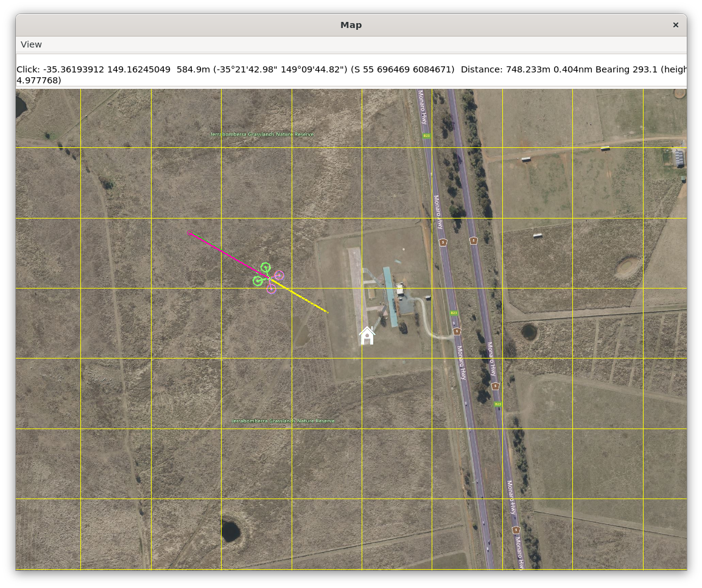Click the dark pond near the map bottom

click(230, 530)
